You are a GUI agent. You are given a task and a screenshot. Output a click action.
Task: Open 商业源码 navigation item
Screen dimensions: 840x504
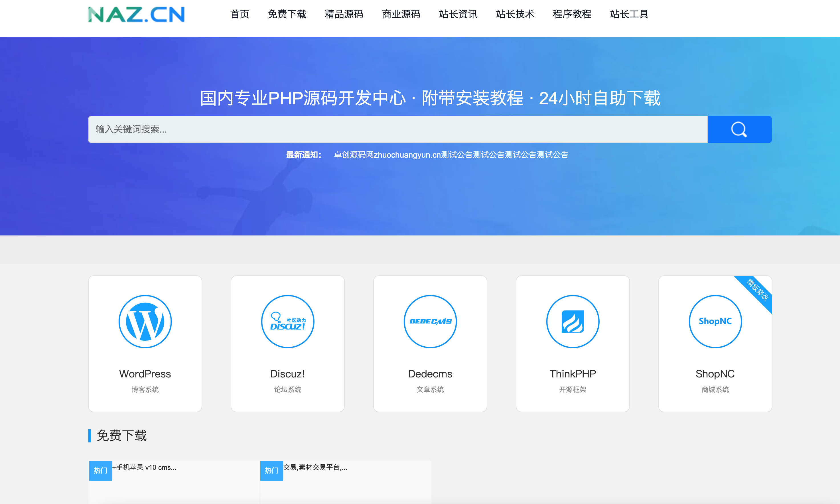click(401, 14)
